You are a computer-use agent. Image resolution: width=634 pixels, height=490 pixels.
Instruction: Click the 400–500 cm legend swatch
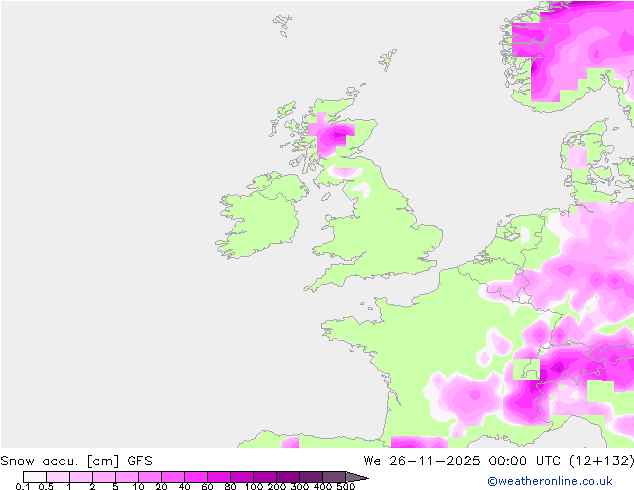(x=334, y=477)
